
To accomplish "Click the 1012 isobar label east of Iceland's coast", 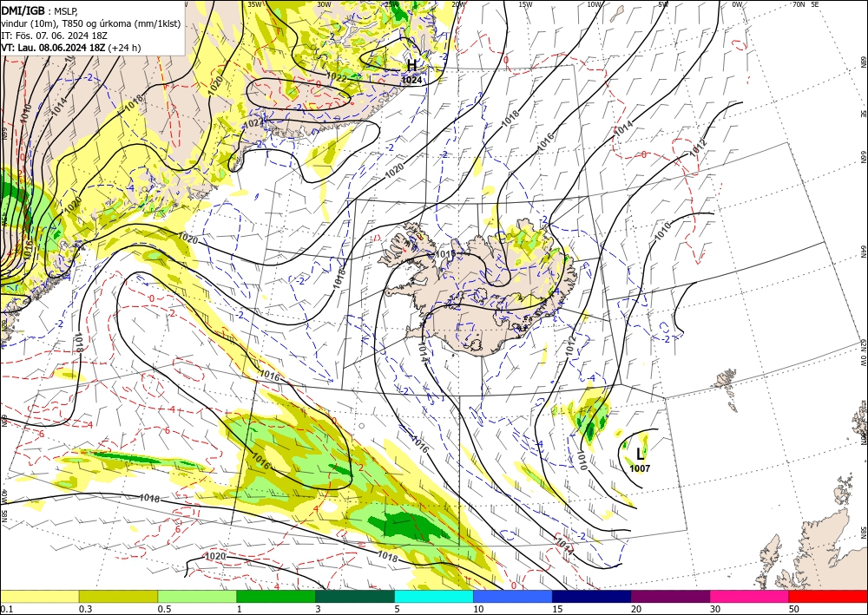I will point(571,345).
